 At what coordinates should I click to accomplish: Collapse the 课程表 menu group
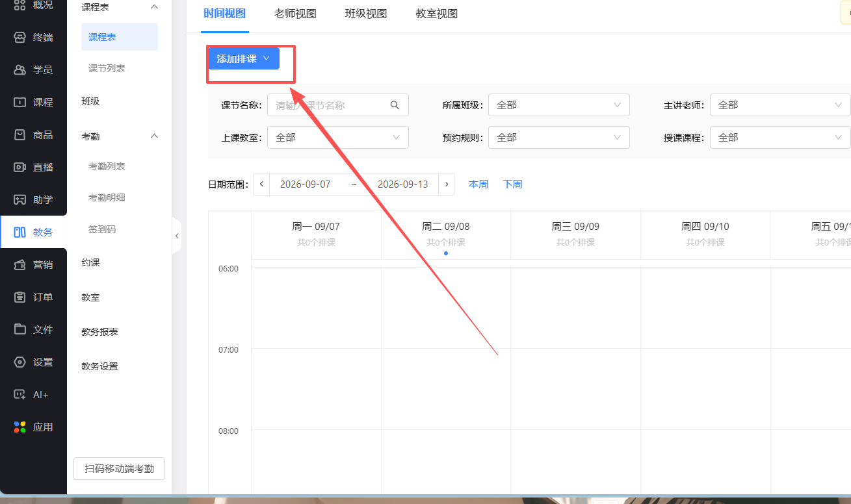[154, 6]
